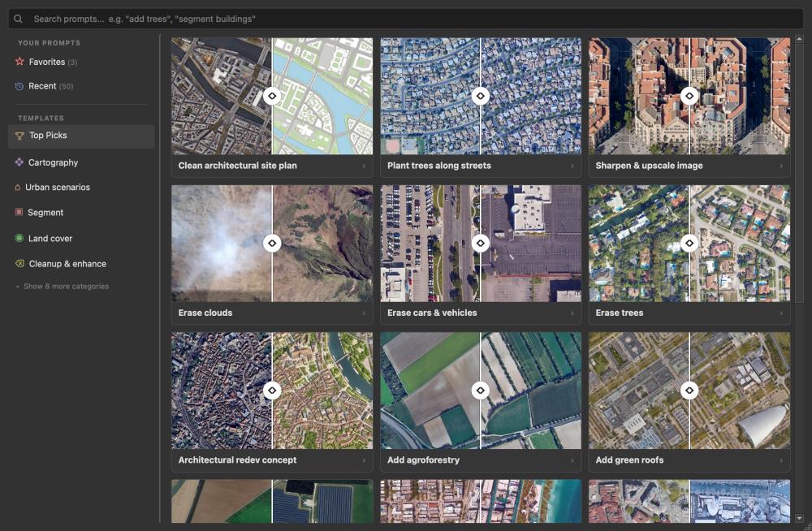Click the Recent clock icon

click(x=19, y=86)
